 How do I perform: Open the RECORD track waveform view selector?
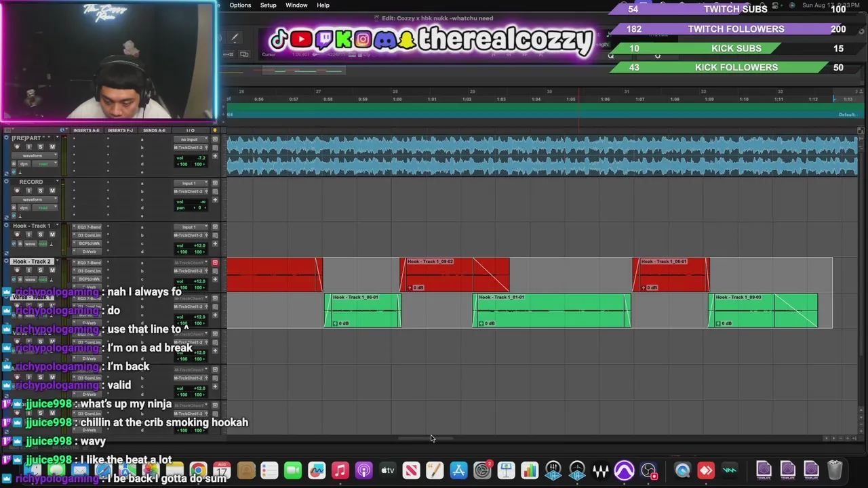tap(35, 199)
